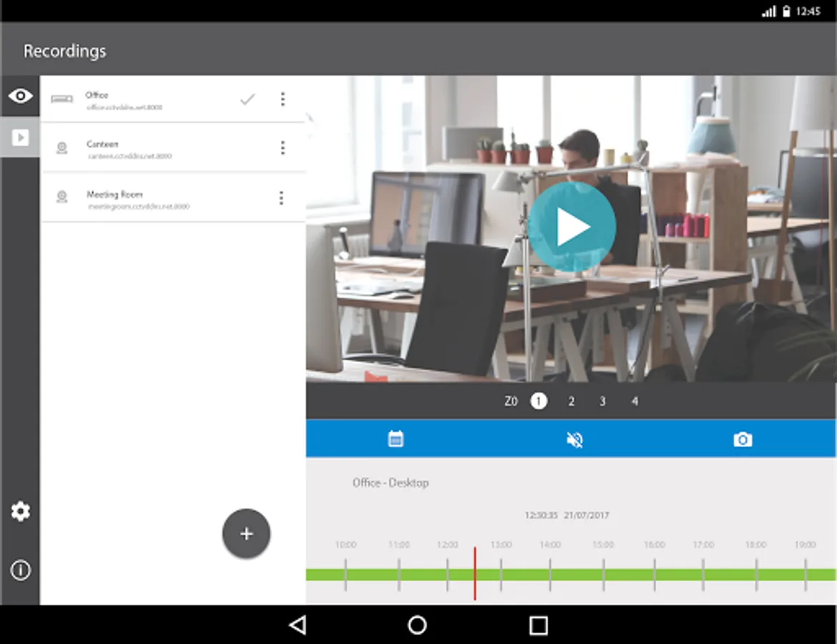The image size is (837, 644).
Task: Open Canteen device overflow menu
Action: 283,148
